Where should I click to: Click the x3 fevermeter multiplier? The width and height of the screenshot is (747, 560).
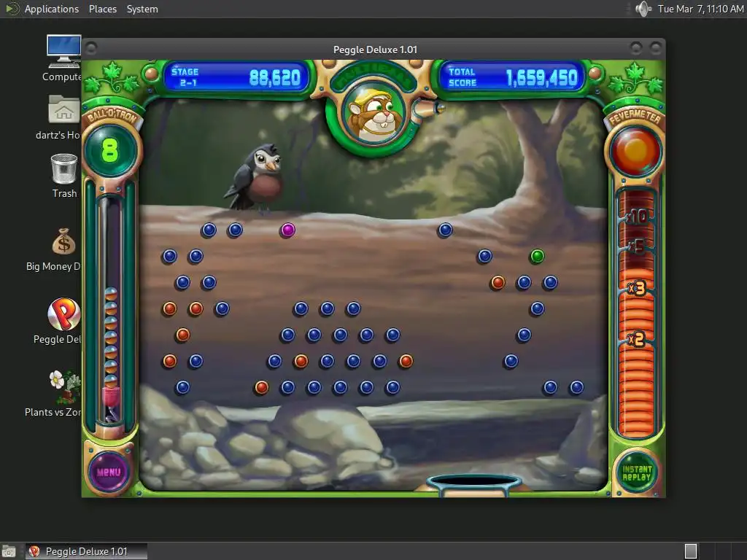click(x=636, y=288)
